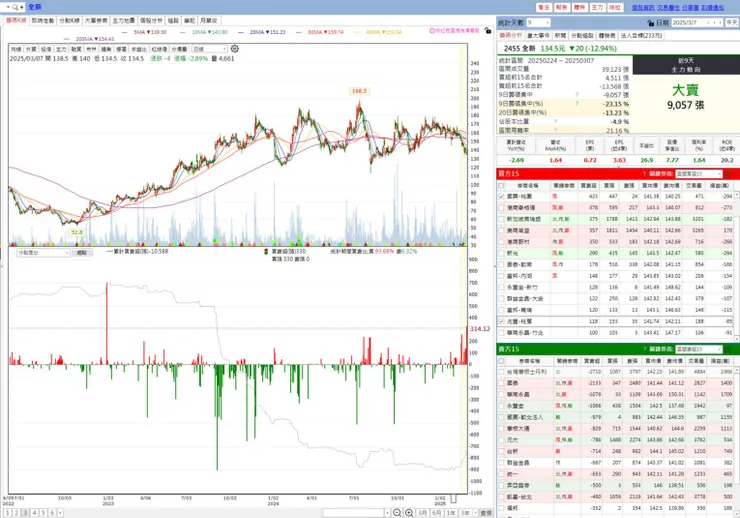Image resolution: width=740 pixels, height=518 pixels.
Task: Click the zoom in magnifier icon
Action: point(409,513)
